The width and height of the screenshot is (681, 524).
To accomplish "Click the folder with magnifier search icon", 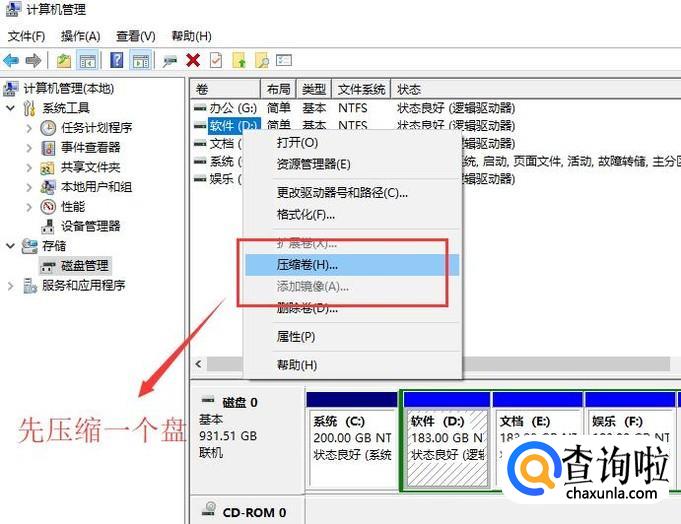I will click(262, 60).
